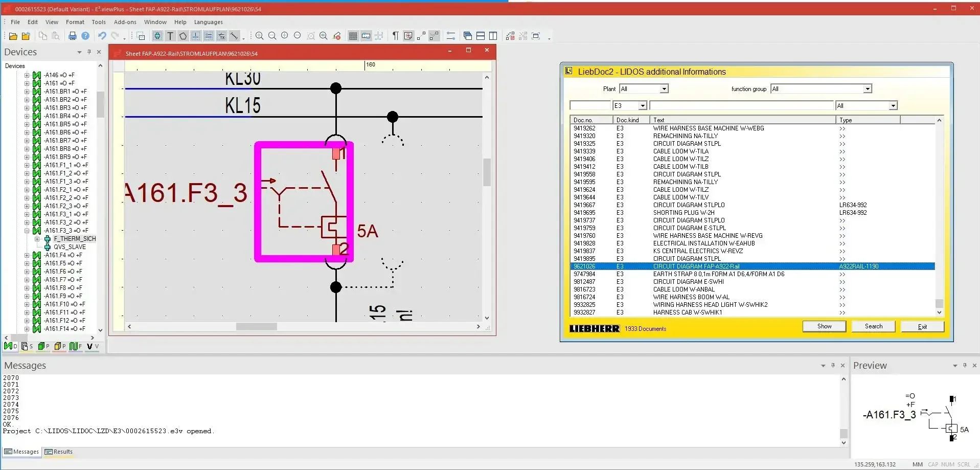Select the Zoom In magnifier tool
980x470 pixels.
260,36
